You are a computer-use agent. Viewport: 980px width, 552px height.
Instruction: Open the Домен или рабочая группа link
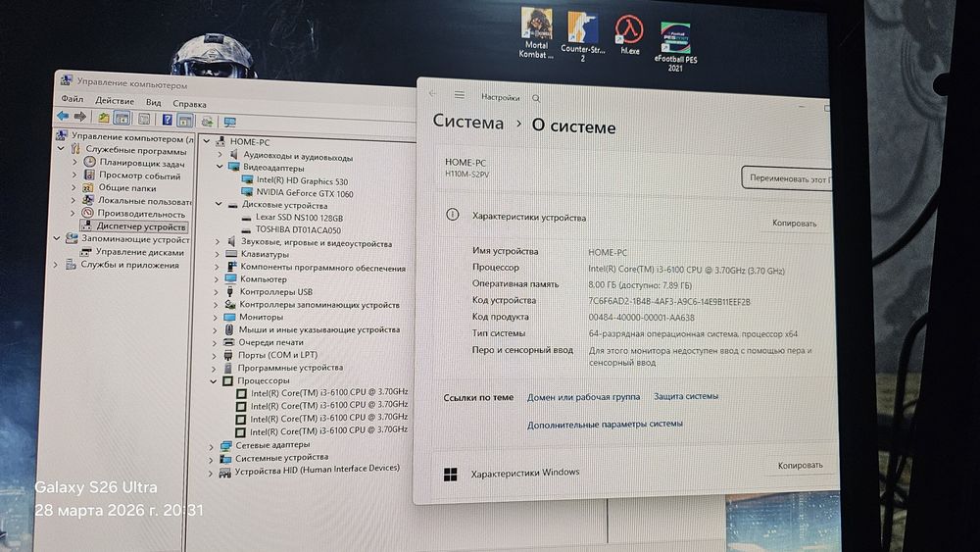(x=583, y=397)
